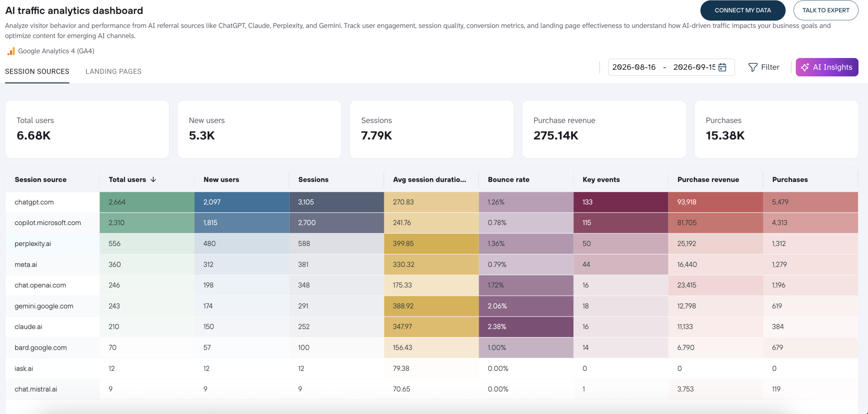Click the 2.38% bounce rate cell
The image size is (868, 414).
(526, 326)
